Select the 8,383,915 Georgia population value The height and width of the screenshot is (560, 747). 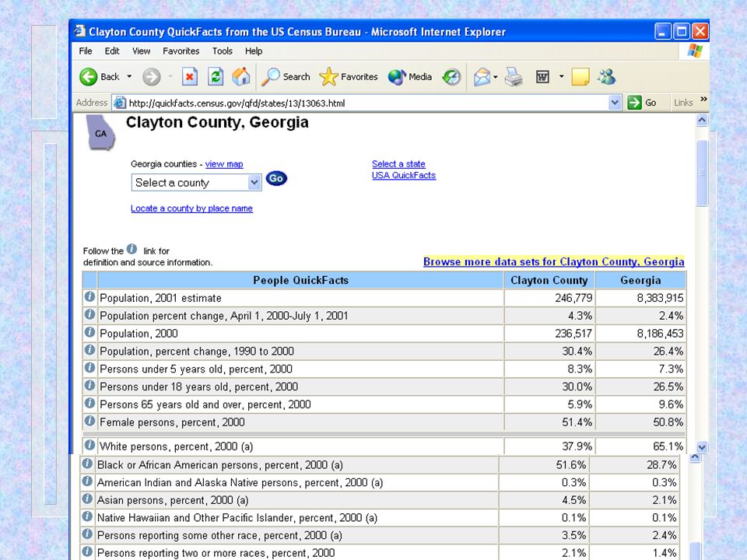tap(661, 298)
